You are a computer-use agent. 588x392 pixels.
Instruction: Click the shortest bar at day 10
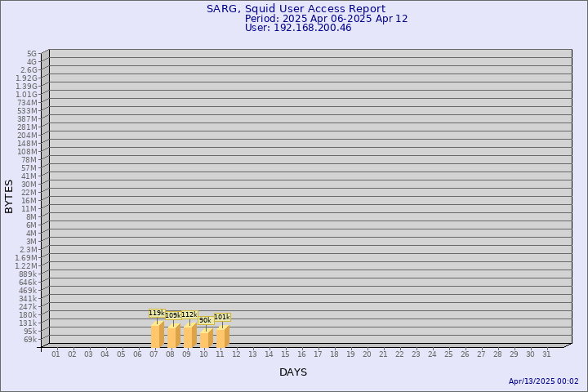[206, 339]
